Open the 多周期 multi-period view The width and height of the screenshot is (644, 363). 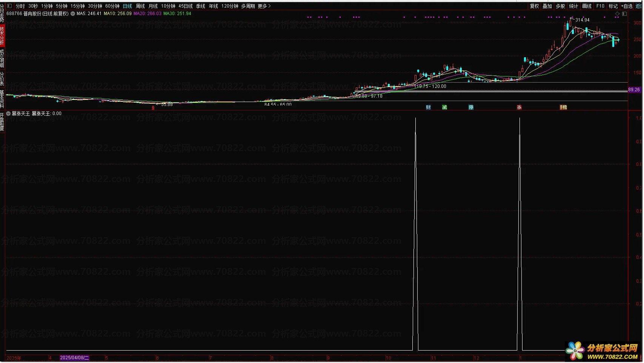(x=248, y=6)
